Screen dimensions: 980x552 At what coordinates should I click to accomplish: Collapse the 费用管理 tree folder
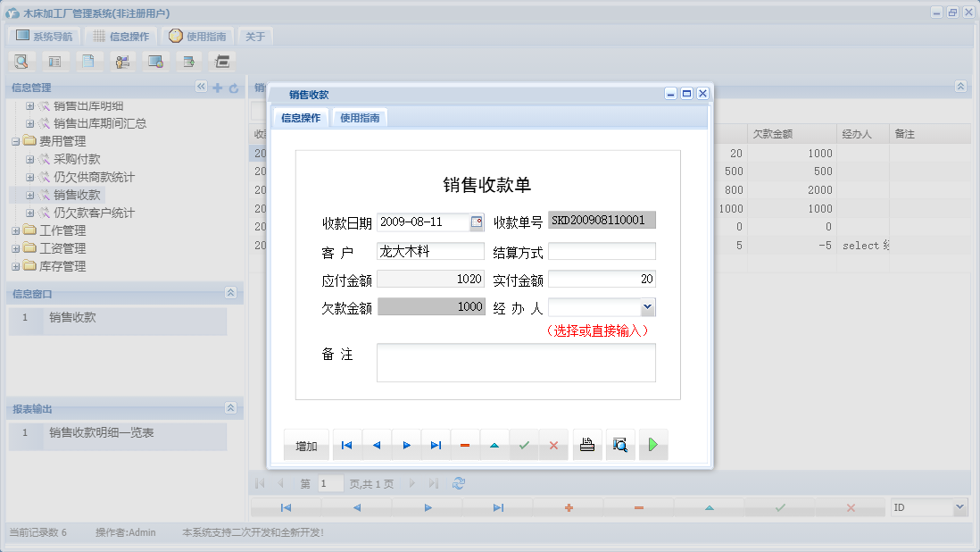[x=16, y=140]
